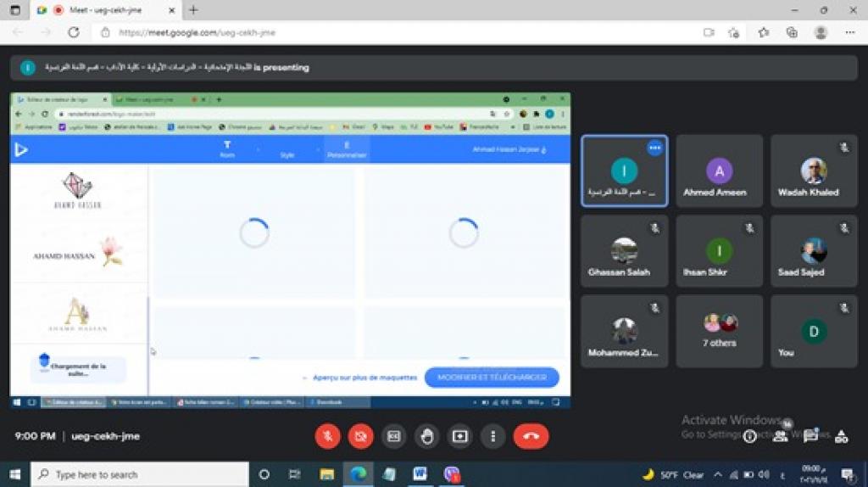Click the Present now screen icon

(459, 436)
